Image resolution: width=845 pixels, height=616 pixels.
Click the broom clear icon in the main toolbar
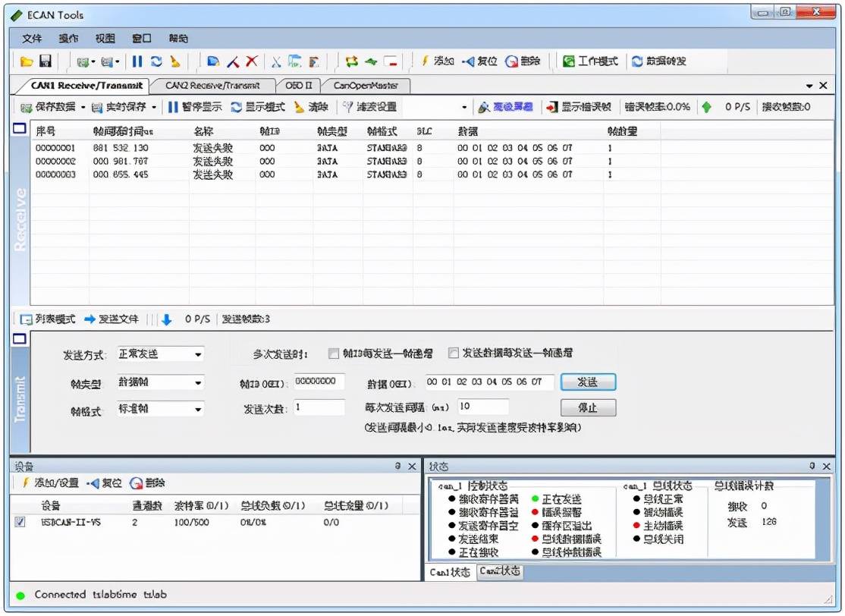174,61
